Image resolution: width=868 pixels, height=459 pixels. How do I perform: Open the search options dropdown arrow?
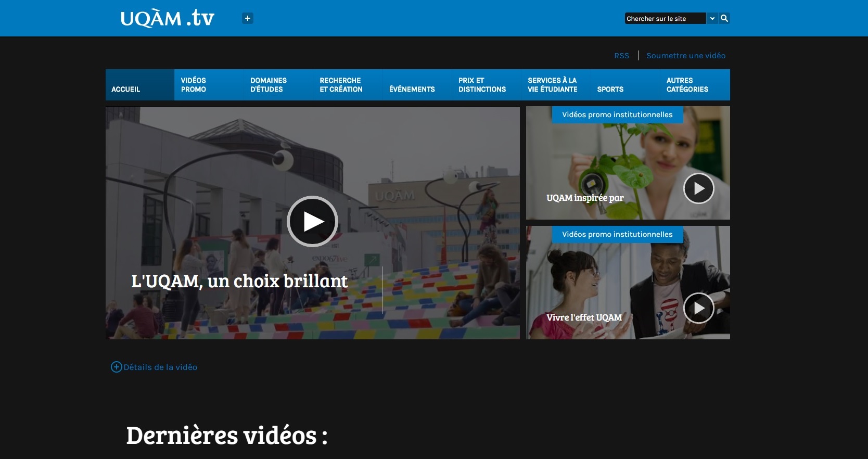point(712,18)
